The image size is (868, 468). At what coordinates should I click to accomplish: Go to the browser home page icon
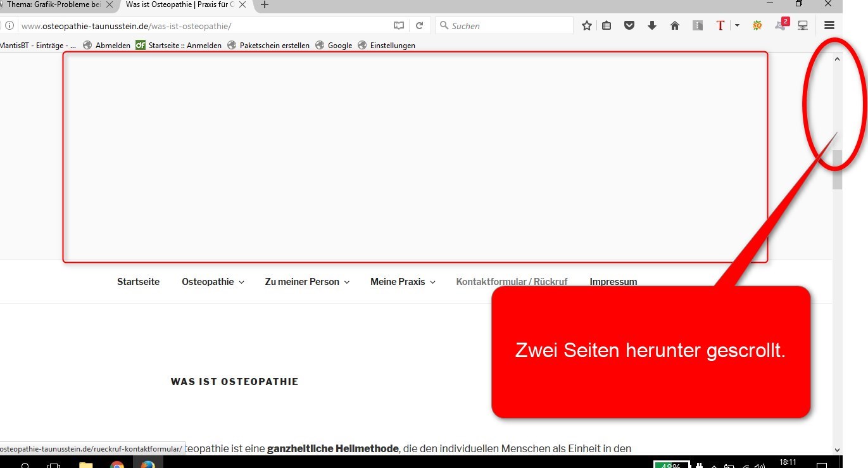click(675, 26)
